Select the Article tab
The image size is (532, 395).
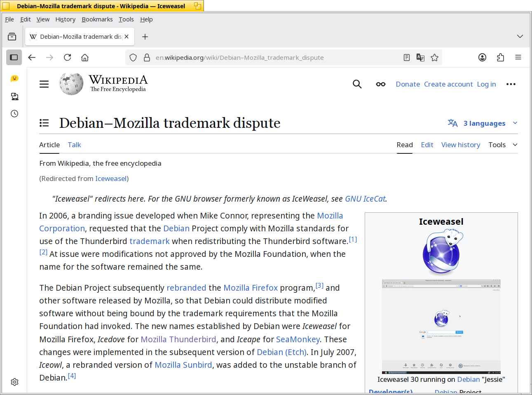[x=49, y=145]
